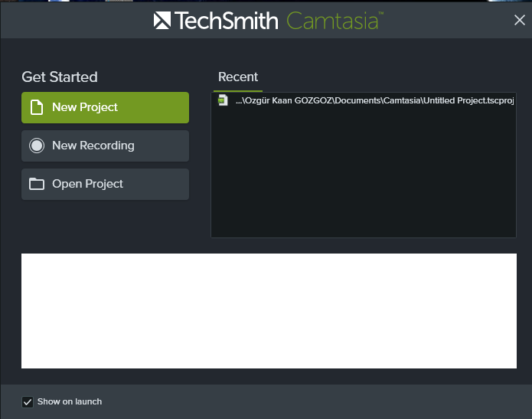Image resolution: width=532 pixels, height=419 pixels.
Task: Click the empty title bar area left of TechSmith logo
Action: point(77,21)
